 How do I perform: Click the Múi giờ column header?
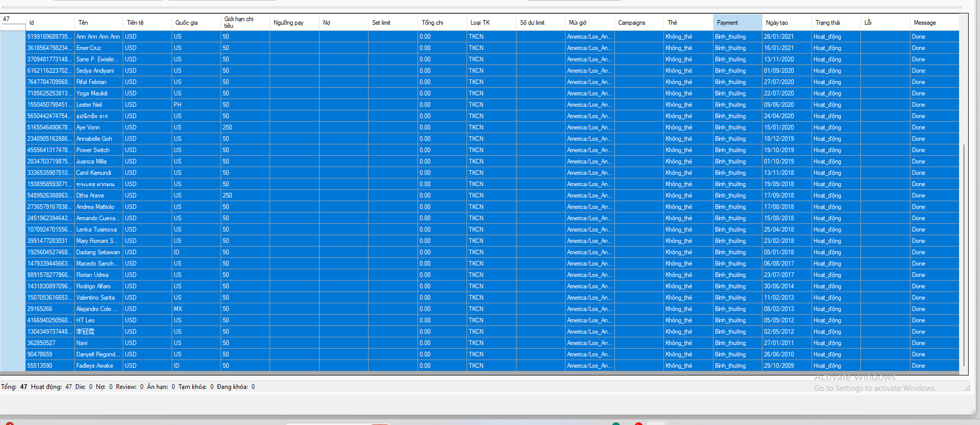pyautogui.click(x=590, y=23)
